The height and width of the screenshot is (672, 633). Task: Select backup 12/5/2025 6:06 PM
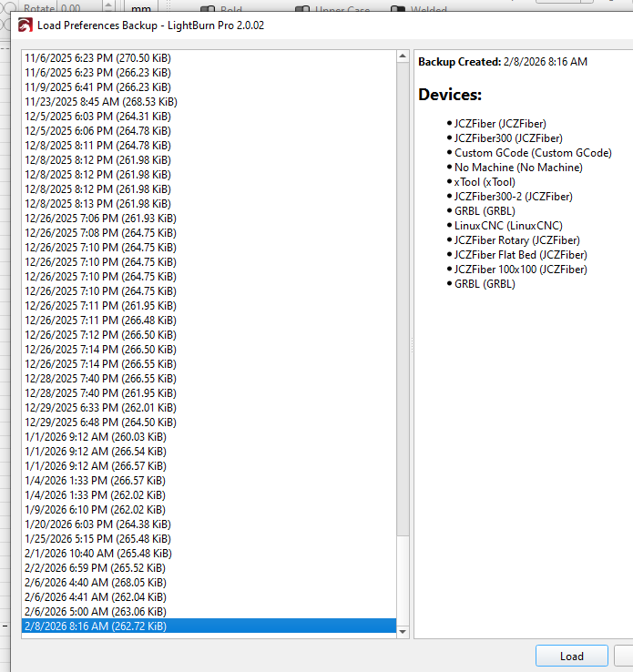click(209, 131)
